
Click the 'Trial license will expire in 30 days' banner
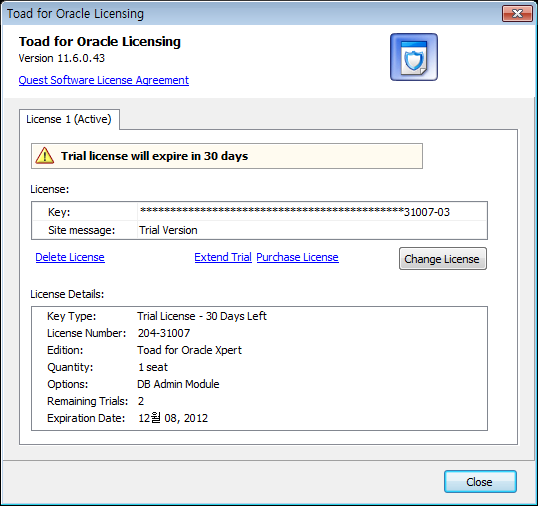pos(227,156)
